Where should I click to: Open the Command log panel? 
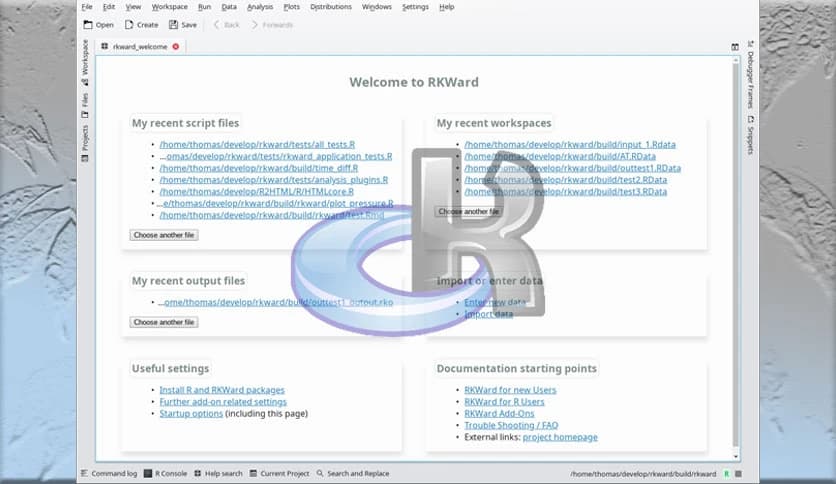coord(109,473)
